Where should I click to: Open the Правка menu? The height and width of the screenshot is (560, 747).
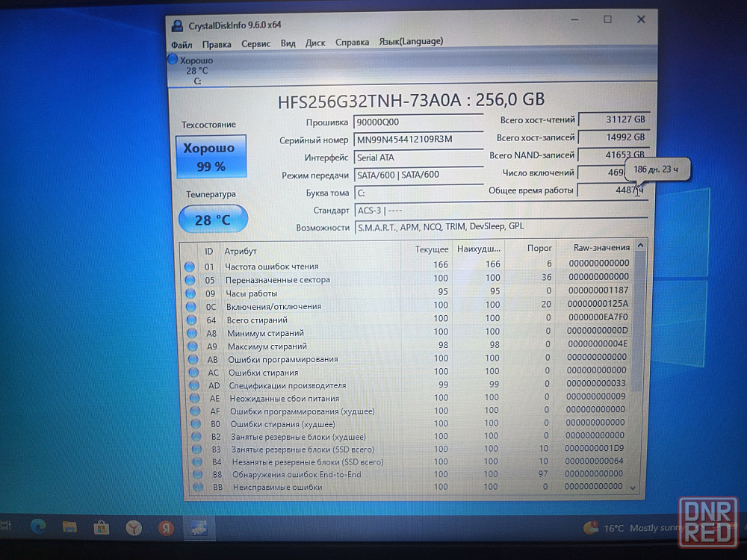pyautogui.click(x=217, y=44)
